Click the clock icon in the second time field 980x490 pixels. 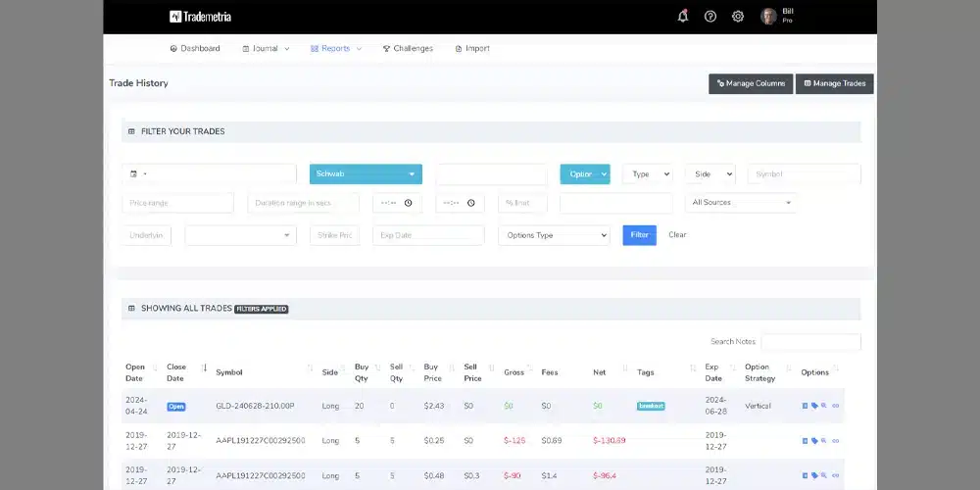pos(471,203)
